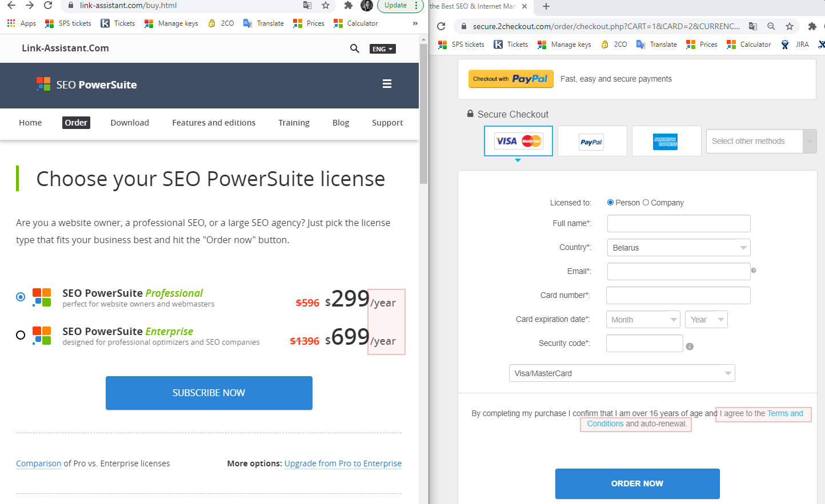The height and width of the screenshot is (504, 825).
Task: Click the left page vertical scrollbar
Action: pyautogui.click(x=423, y=114)
